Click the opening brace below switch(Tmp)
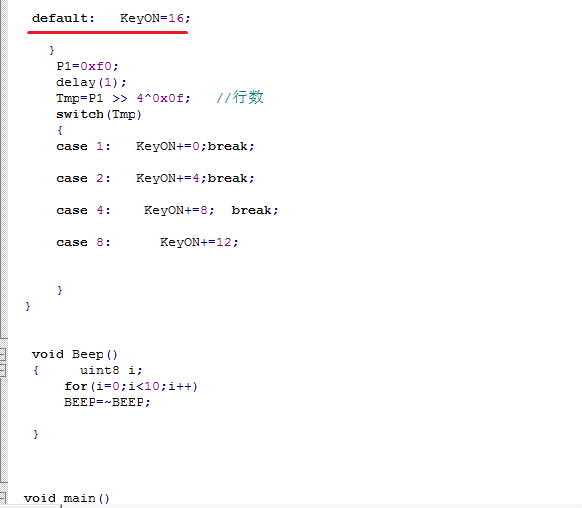582x508 pixels. coord(60,130)
